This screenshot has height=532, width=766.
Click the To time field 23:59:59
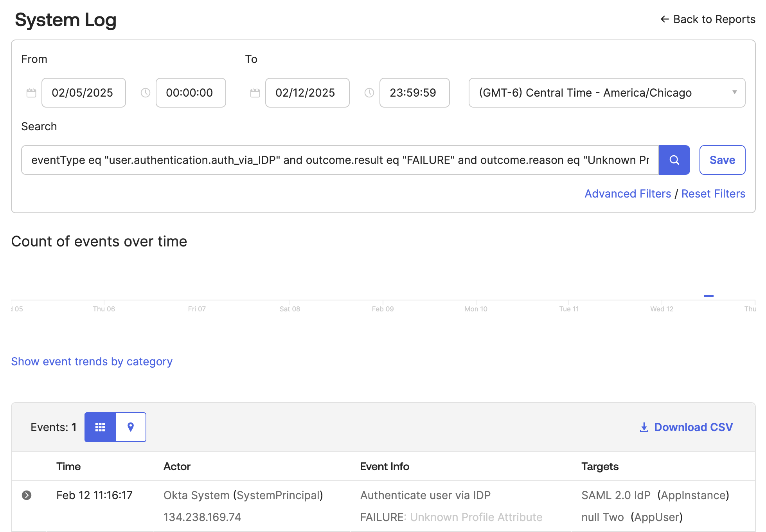point(414,93)
